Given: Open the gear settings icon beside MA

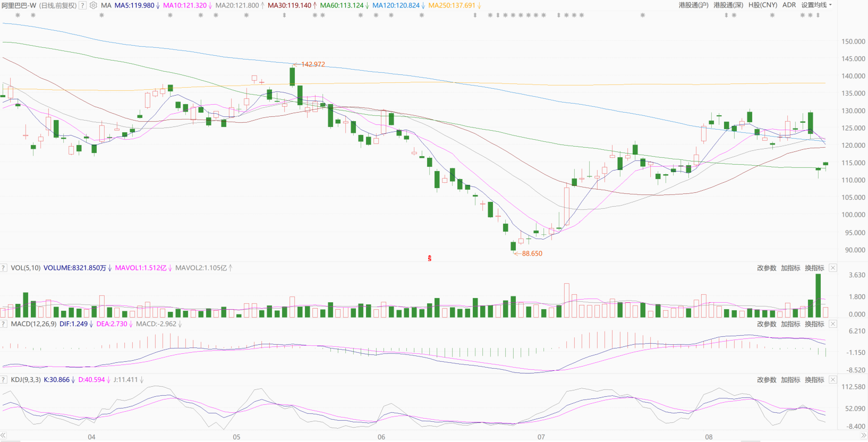Looking at the screenshot, I should point(93,5).
